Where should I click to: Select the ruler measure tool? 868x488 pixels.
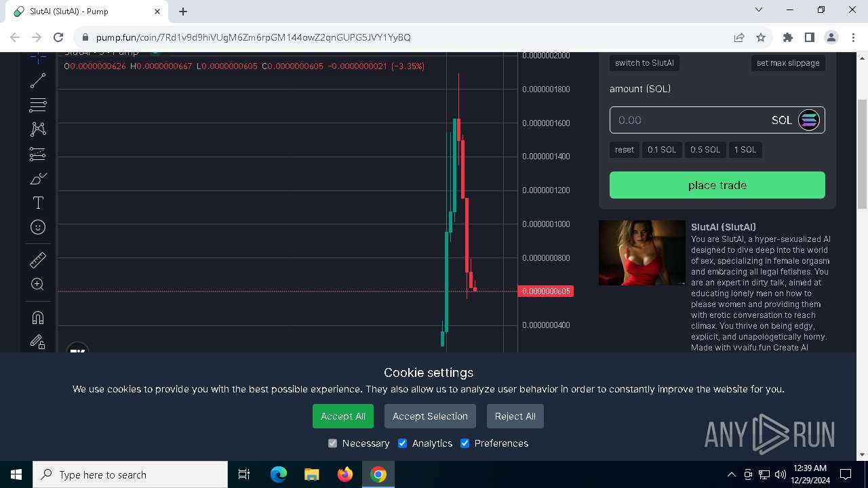tap(38, 260)
